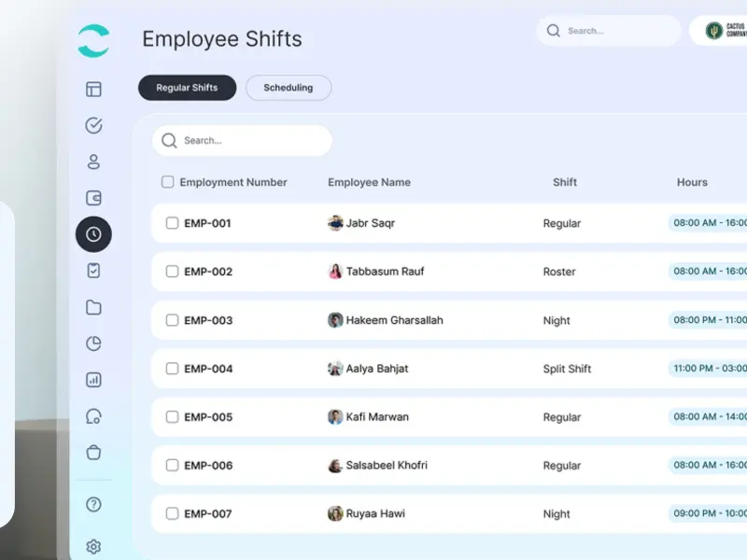Open the settings gear icon in sidebar
Viewport: 747px width, 560px height.
93,546
